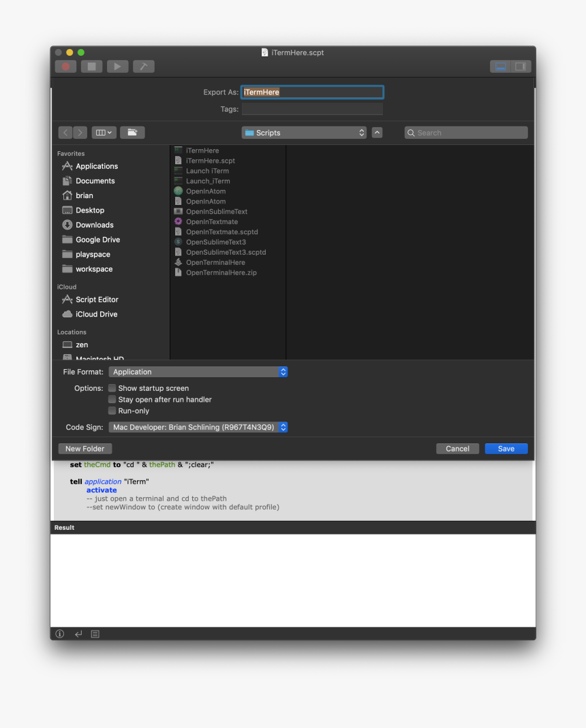Open the Code Sign dropdown
This screenshot has height=728, width=586.
(198, 427)
